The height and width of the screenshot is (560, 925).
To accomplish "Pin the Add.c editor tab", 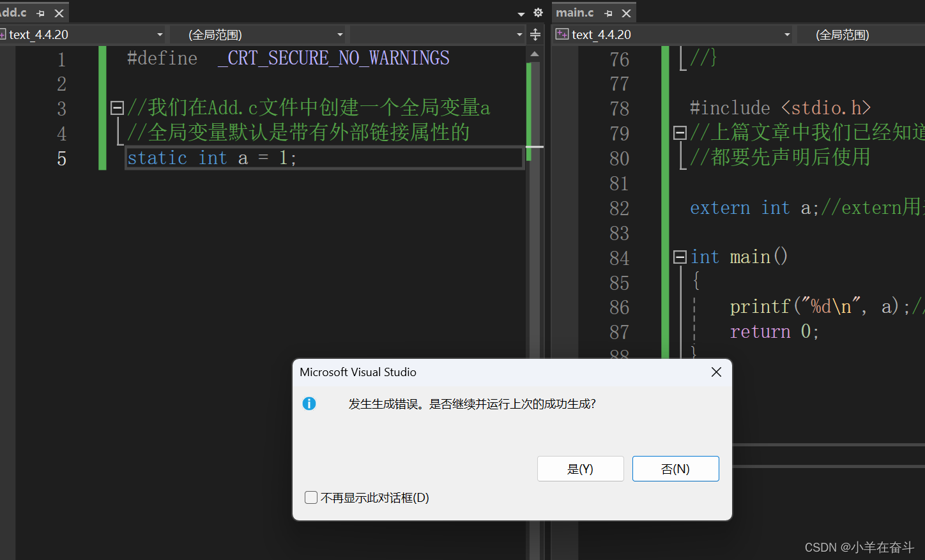I will (40, 12).
